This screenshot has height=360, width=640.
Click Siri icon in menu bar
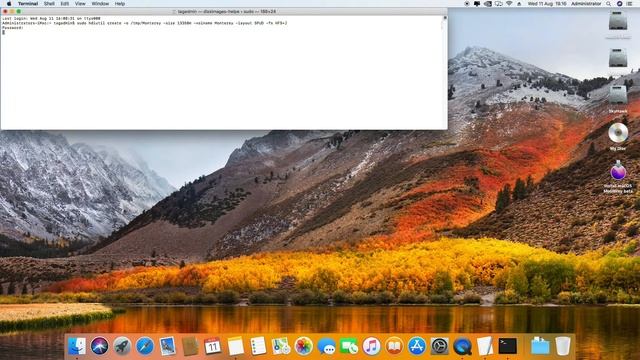tap(619, 4)
